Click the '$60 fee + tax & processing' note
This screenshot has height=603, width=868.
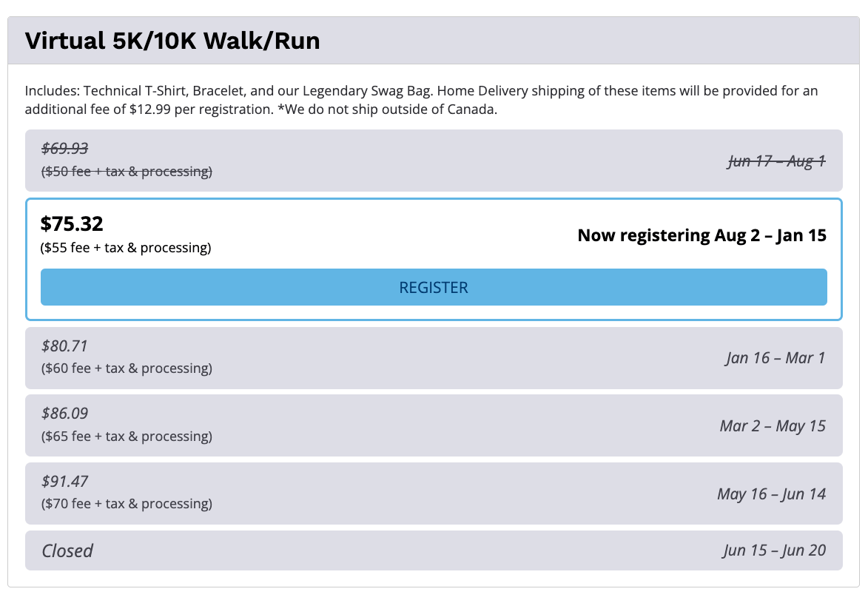coord(127,368)
